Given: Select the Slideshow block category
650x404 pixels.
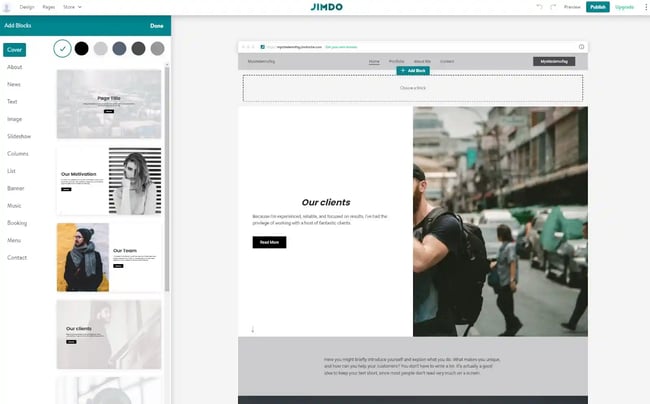Looking at the screenshot, I should click(x=19, y=136).
